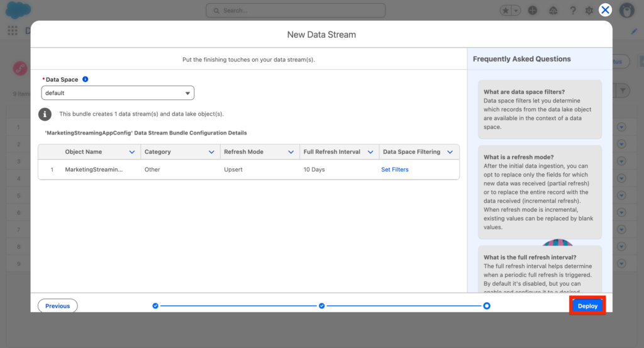Click the Set Filters link
The width and height of the screenshot is (644, 348).
pos(395,170)
